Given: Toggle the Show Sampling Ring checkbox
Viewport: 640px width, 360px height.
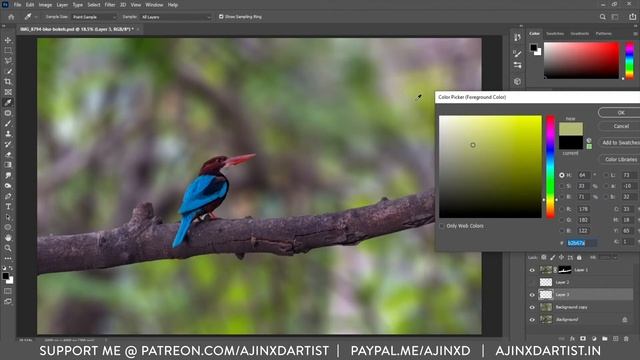Looking at the screenshot, I should click(x=221, y=17).
